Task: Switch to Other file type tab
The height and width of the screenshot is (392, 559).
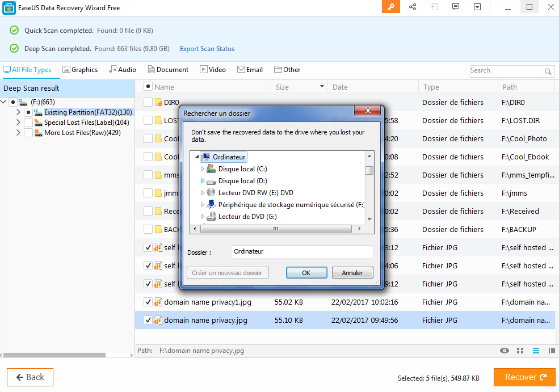Action: coord(287,70)
